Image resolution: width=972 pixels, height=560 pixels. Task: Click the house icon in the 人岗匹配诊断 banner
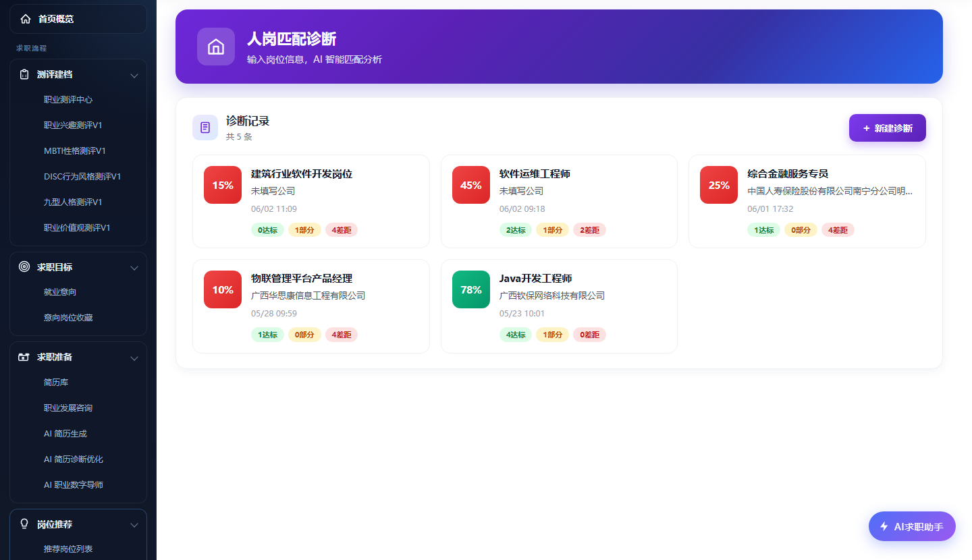216,47
